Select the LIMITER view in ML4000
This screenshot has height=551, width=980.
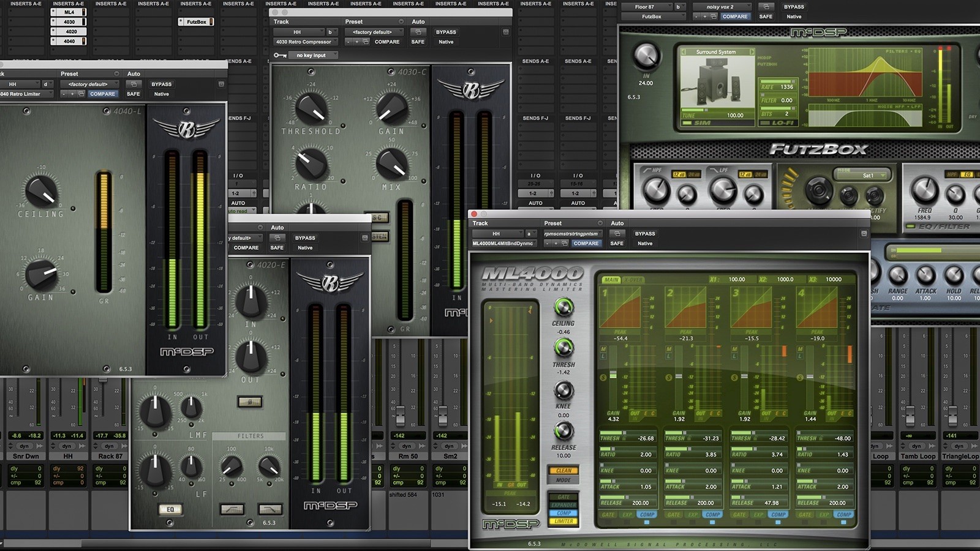563,522
